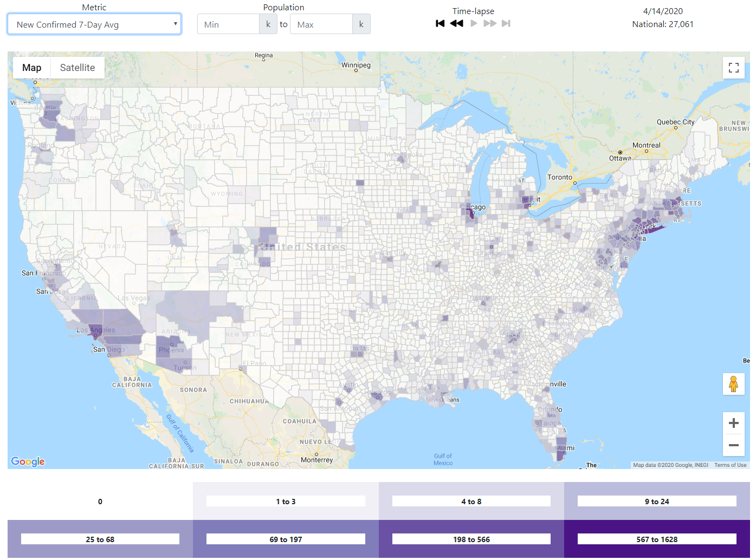This screenshot has width=756, height=560.
Task: Open the Google logo link on the map
Action: [x=28, y=461]
